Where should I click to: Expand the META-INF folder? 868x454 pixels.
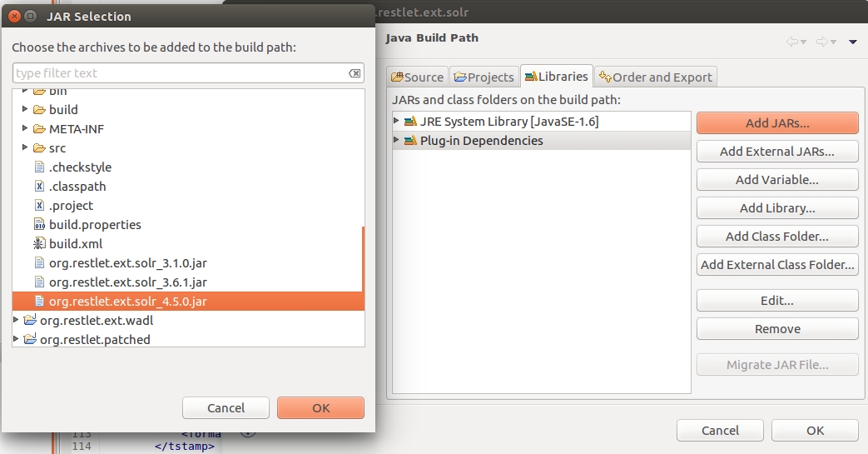[25, 128]
